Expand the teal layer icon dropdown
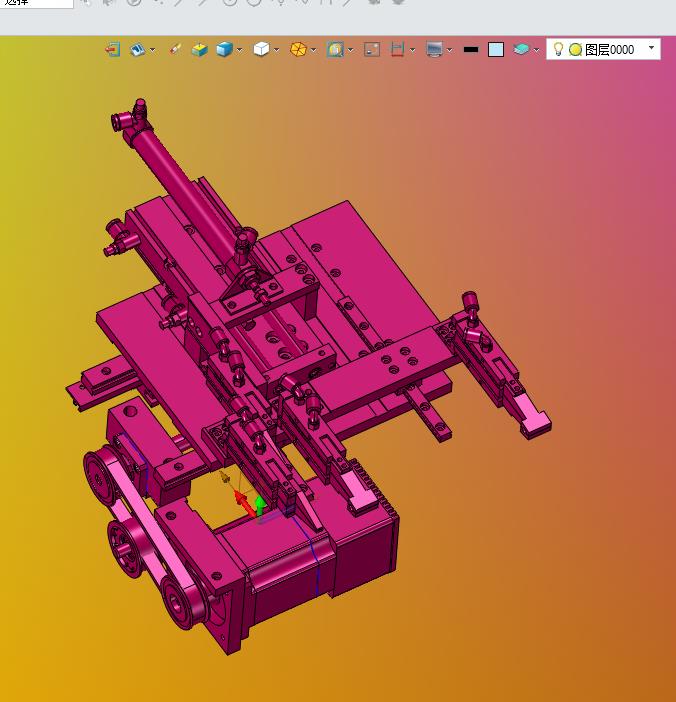The height and width of the screenshot is (702, 676). (x=536, y=50)
